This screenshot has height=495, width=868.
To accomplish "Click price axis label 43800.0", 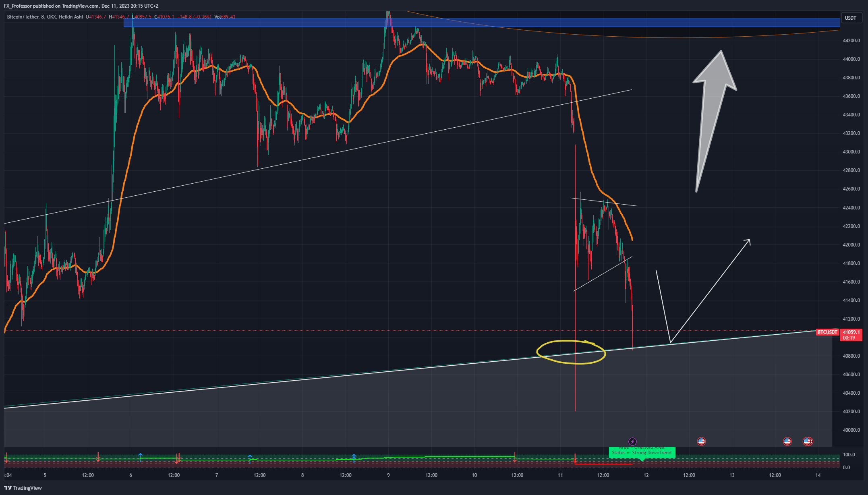I will point(851,78).
